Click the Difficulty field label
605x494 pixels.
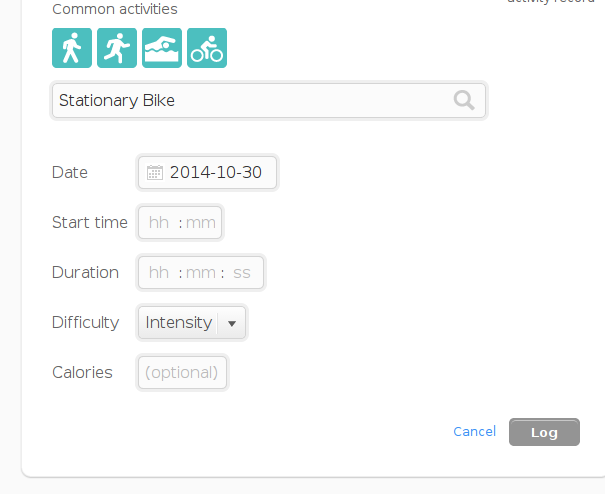(85, 323)
